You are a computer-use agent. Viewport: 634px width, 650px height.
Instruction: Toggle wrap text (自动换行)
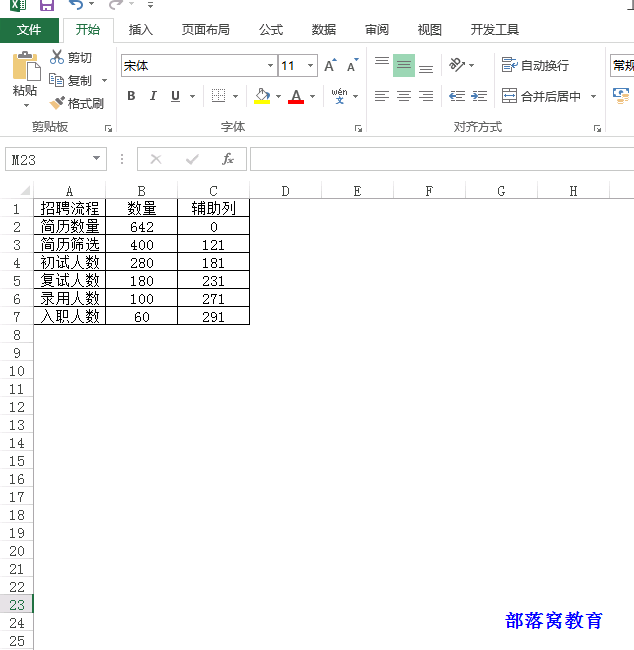535,66
